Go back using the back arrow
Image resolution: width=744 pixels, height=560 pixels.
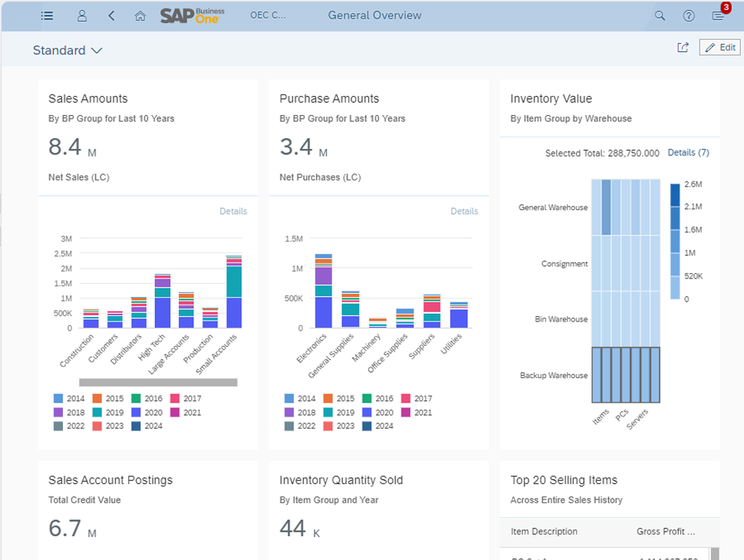click(x=111, y=15)
